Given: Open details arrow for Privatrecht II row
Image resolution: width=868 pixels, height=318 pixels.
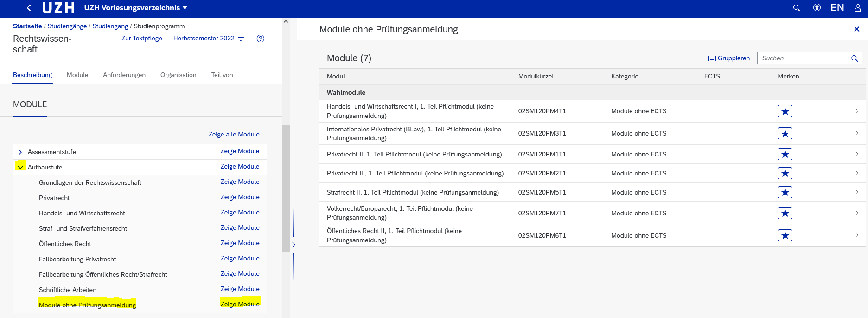Looking at the screenshot, I should [x=857, y=154].
